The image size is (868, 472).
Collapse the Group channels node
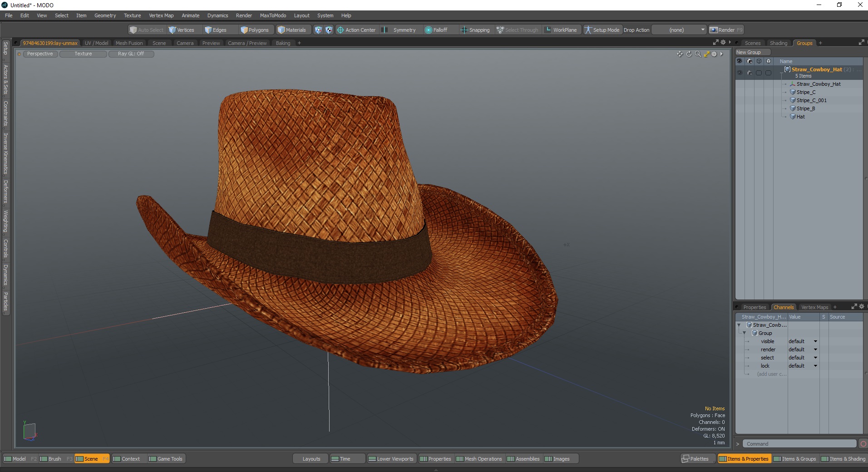pyautogui.click(x=745, y=333)
